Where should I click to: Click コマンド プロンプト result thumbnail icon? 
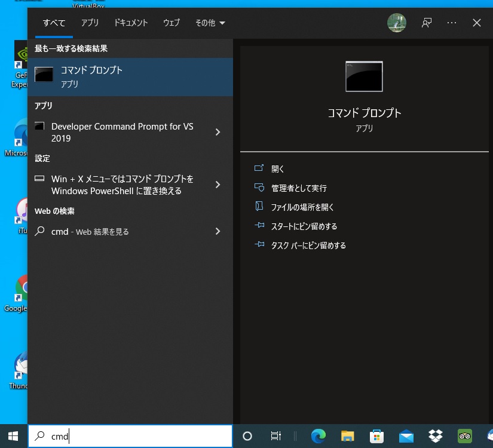(44, 75)
